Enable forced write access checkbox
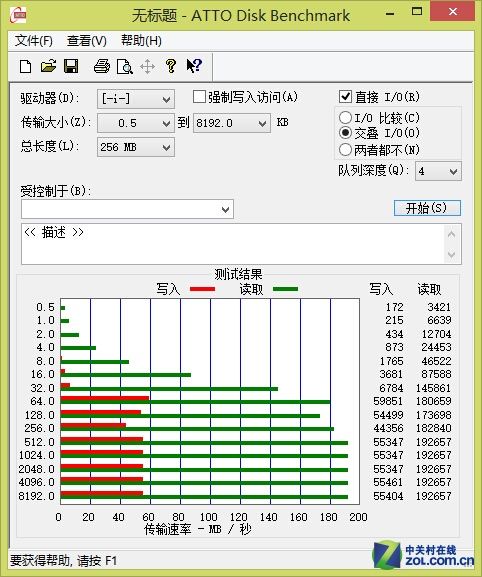 pyautogui.click(x=199, y=97)
